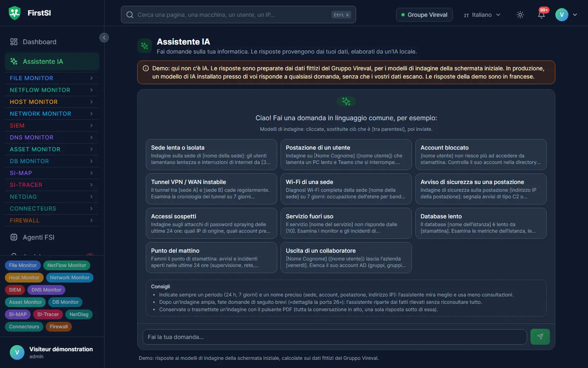The image size is (588, 368).
Task: Click the Host Monitor legend chip
Action: pyautogui.click(x=24, y=278)
